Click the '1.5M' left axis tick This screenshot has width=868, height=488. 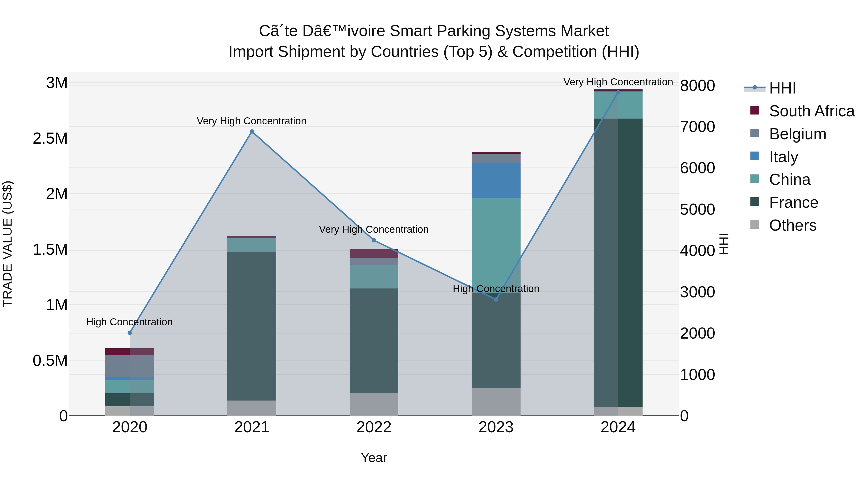click(x=50, y=250)
